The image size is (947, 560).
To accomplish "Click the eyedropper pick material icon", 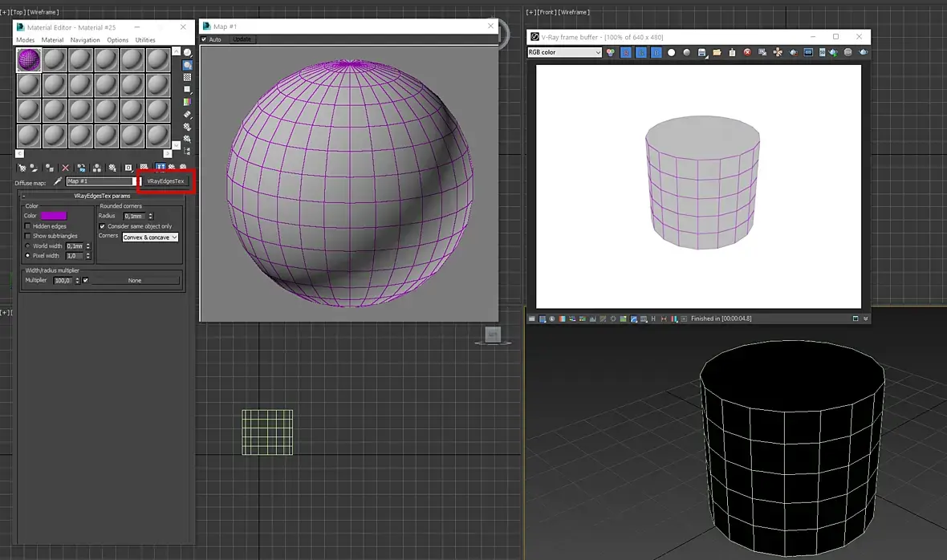I will [58, 181].
